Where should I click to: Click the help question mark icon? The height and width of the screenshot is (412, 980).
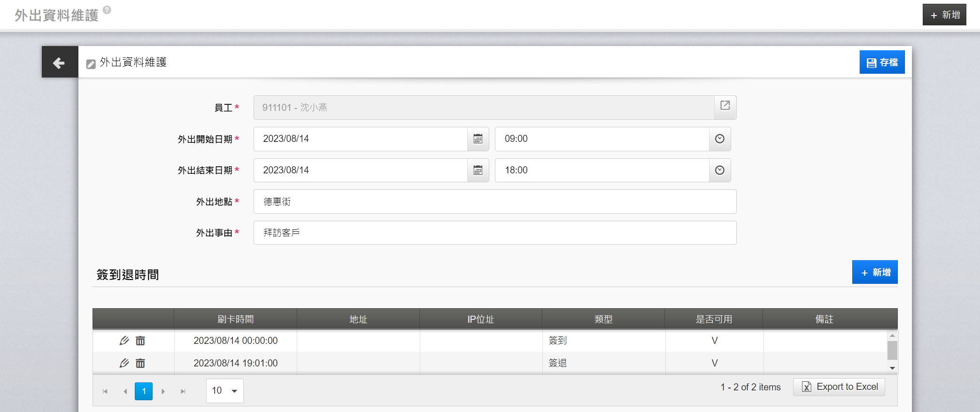point(107,9)
